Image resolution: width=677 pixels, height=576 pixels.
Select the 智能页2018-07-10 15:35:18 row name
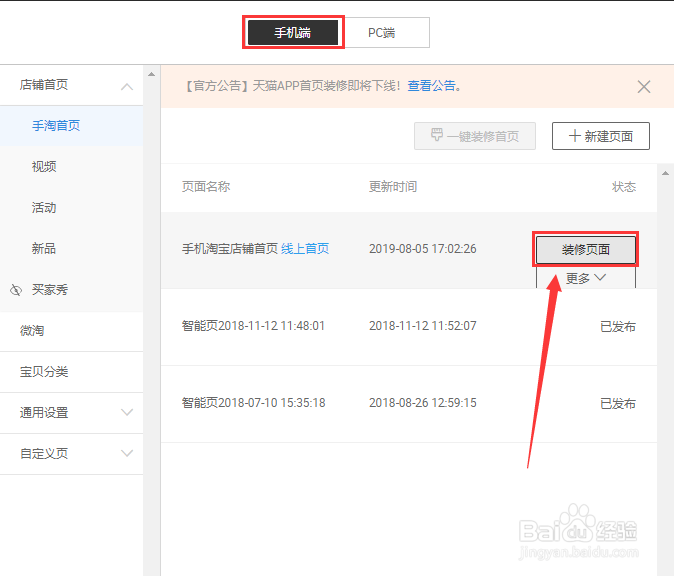click(x=253, y=403)
